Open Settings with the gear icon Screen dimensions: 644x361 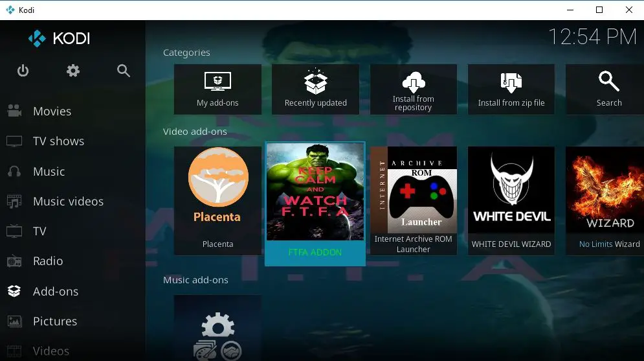click(73, 71)
